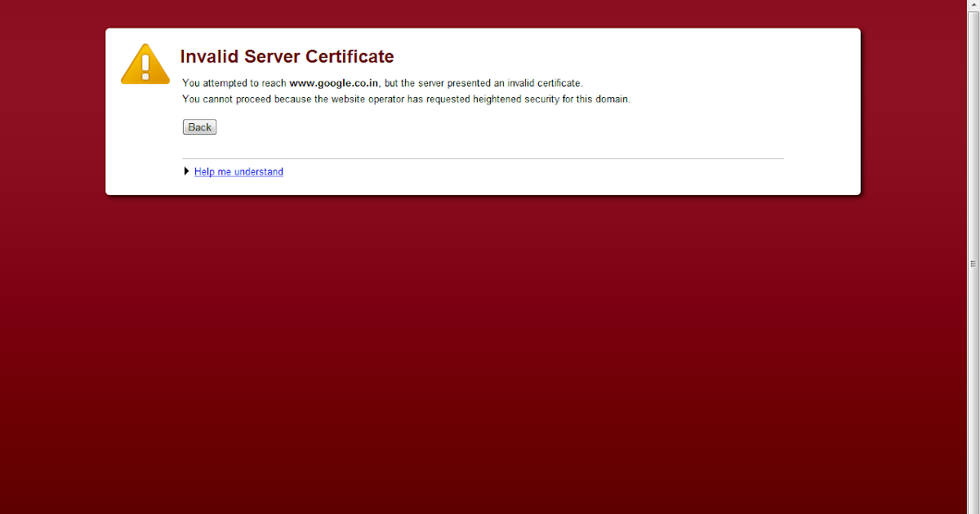The height and width of the screenshot is (514, 980).
Task: Click the bold 'www.google.co.in' domain text
Action: (334, 83)
